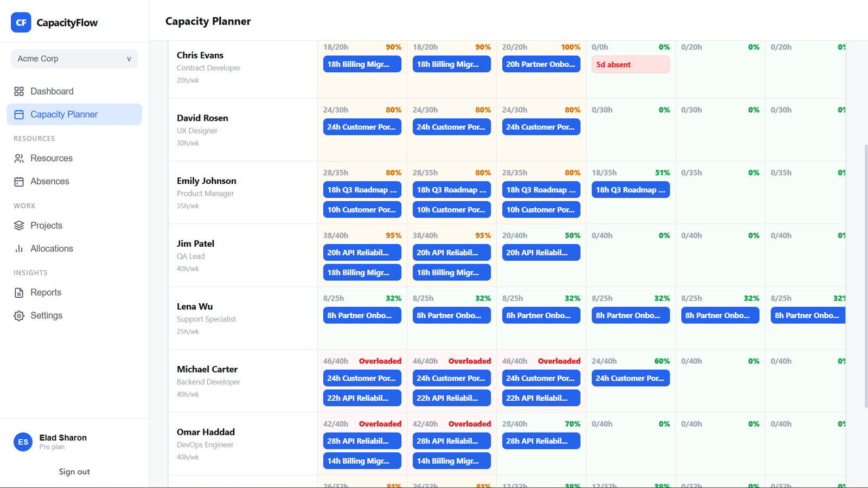Open Emily Johnson's first 10h Customer Portal allocation
Viewport: 868px width, 488px height.
(362, 209)
